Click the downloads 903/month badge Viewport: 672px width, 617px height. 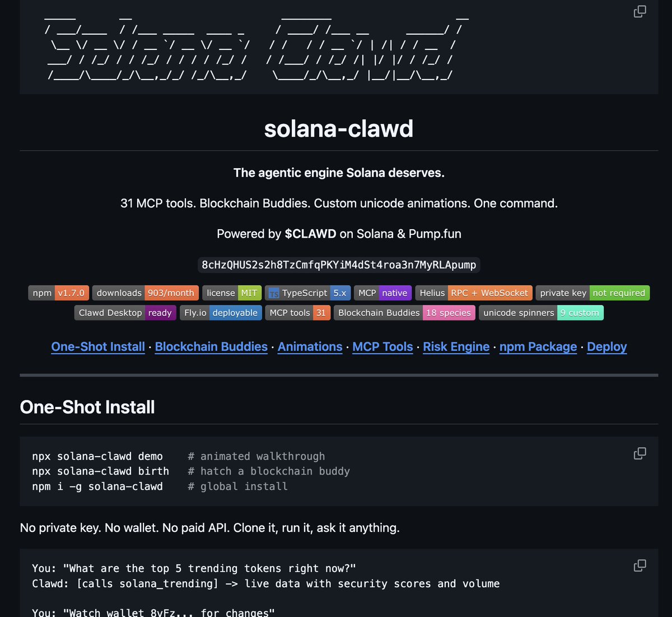[145, 293]
